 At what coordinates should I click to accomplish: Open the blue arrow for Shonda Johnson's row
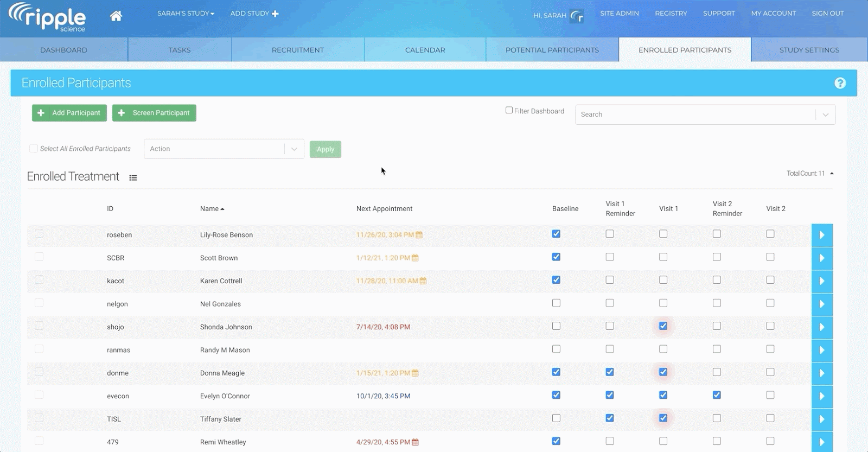822,327
